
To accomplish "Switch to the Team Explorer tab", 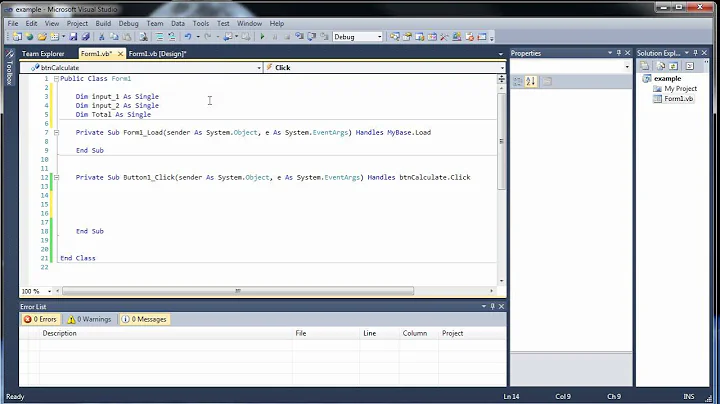I will [x=43, y=54].
